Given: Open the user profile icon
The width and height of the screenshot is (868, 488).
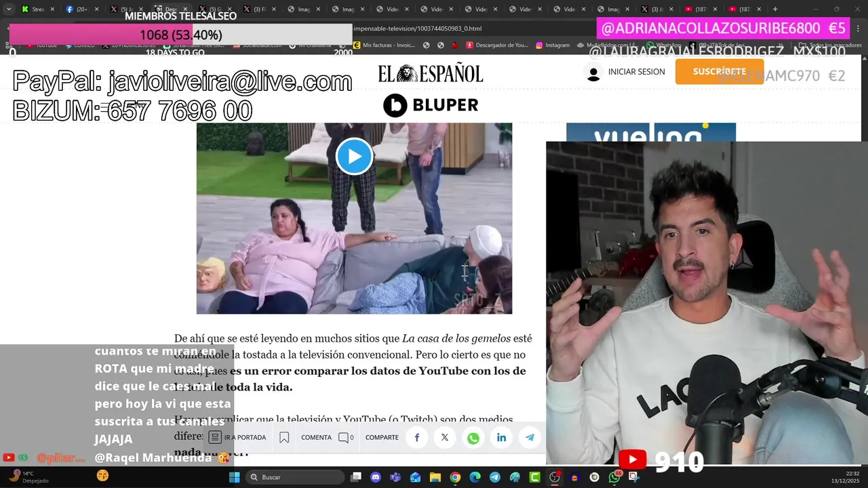Looking at the screenshot, I should pyautogui.click(x=593, y=72).
